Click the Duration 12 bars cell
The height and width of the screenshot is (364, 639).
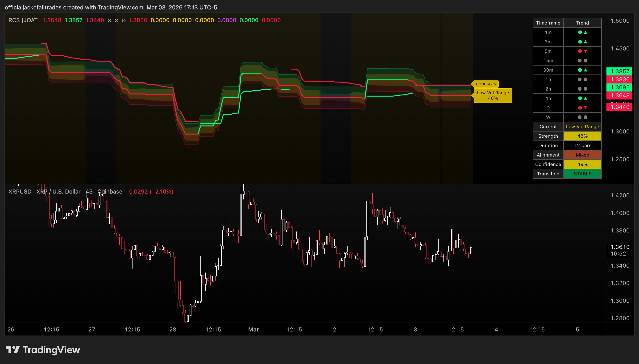pos(582,145)
